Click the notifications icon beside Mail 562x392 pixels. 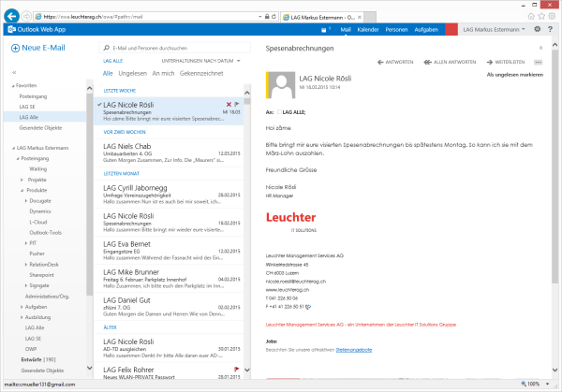point(324,30)
